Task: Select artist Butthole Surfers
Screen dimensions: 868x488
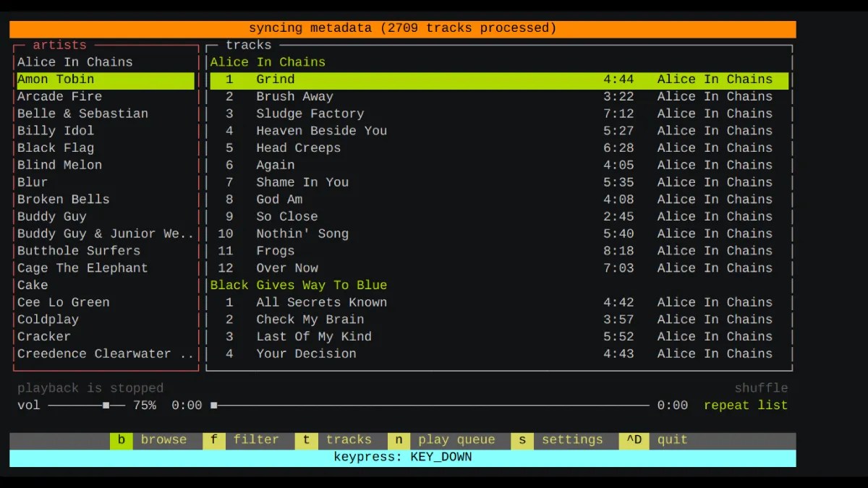Action: pos(80,250)
